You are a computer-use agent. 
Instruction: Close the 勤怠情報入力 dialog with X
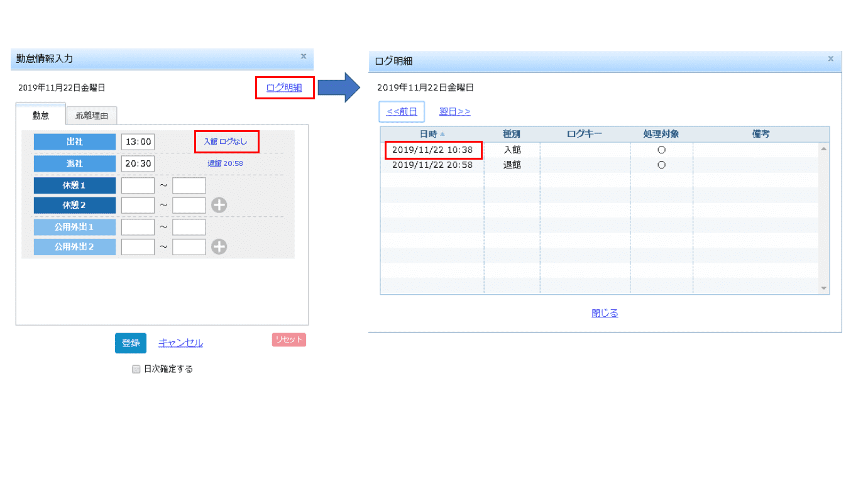click(304, 57)
